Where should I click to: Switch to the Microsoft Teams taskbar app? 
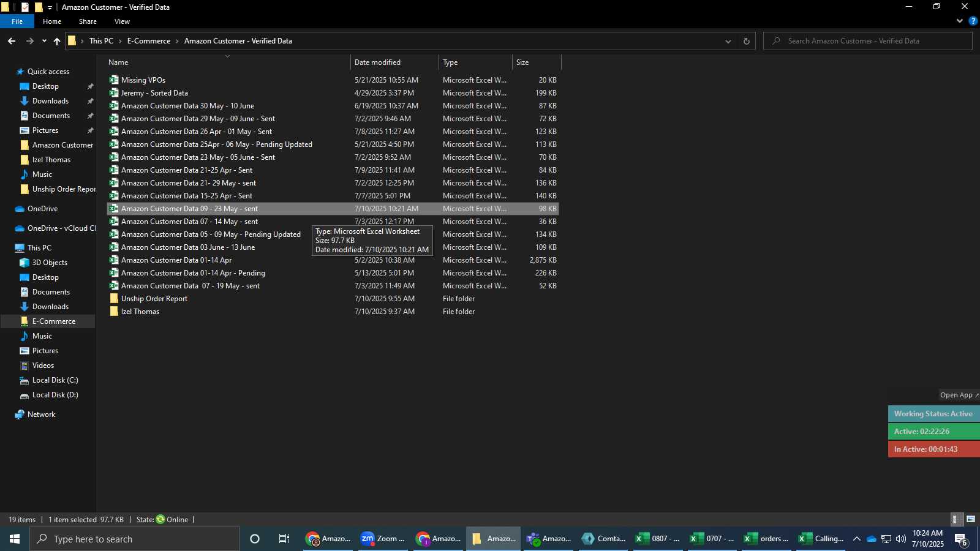[549, 539]
